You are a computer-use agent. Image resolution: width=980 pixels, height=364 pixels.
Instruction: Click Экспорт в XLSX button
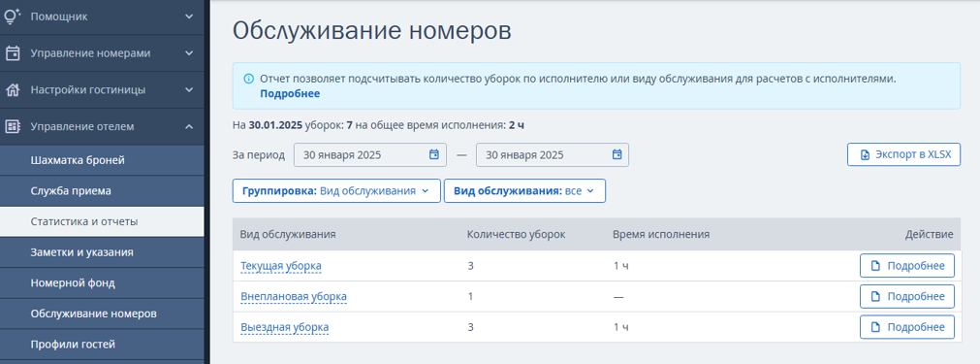coord(903,155)
